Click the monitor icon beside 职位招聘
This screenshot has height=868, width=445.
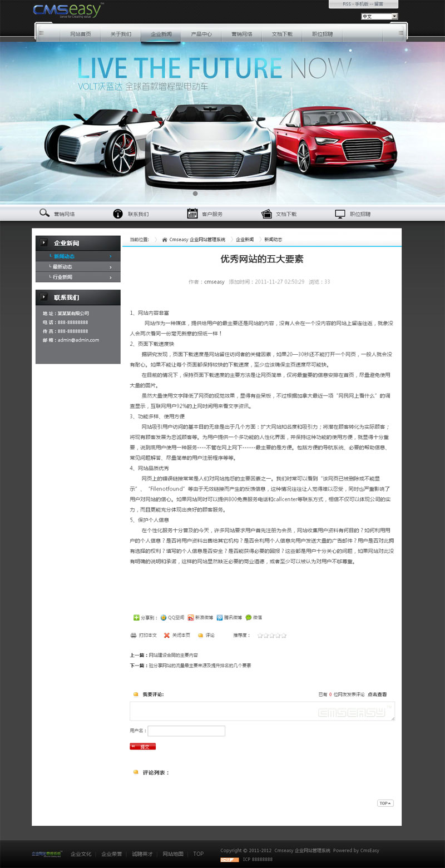point(340,214)
